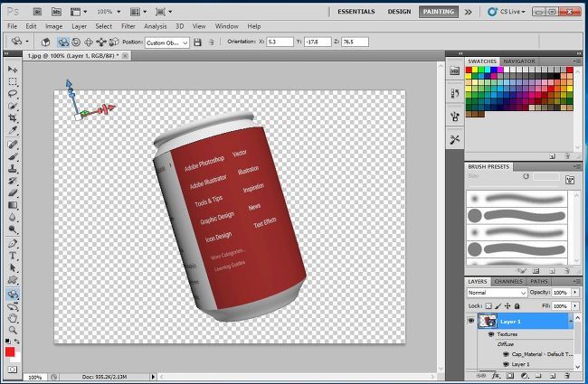Toggle Quick Mask mode
588x384 pixels.
click(x=13, y=370)
